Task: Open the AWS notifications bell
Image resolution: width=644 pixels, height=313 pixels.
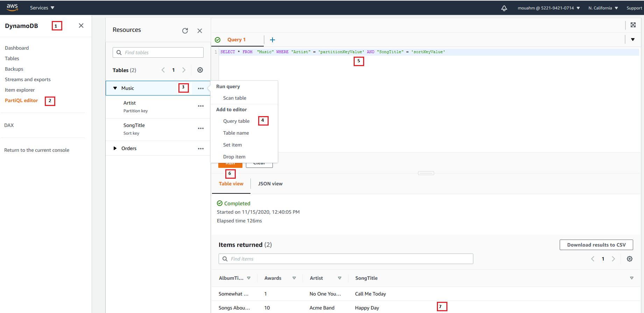Action: click(504, 8)
